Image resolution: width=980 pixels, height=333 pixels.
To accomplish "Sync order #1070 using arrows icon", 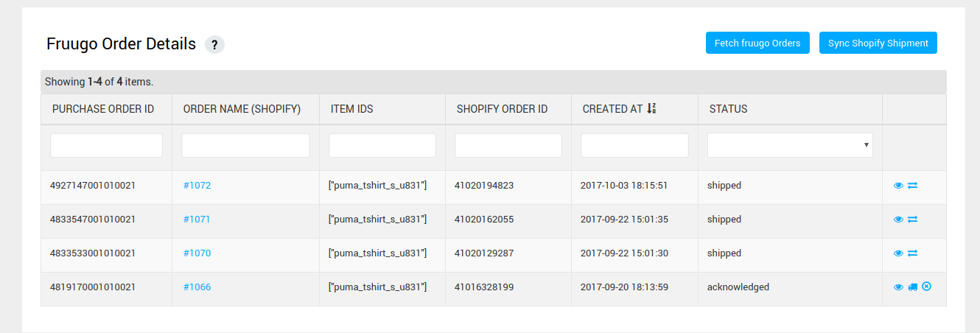I will pyautogui.click(x=912, y=253).
